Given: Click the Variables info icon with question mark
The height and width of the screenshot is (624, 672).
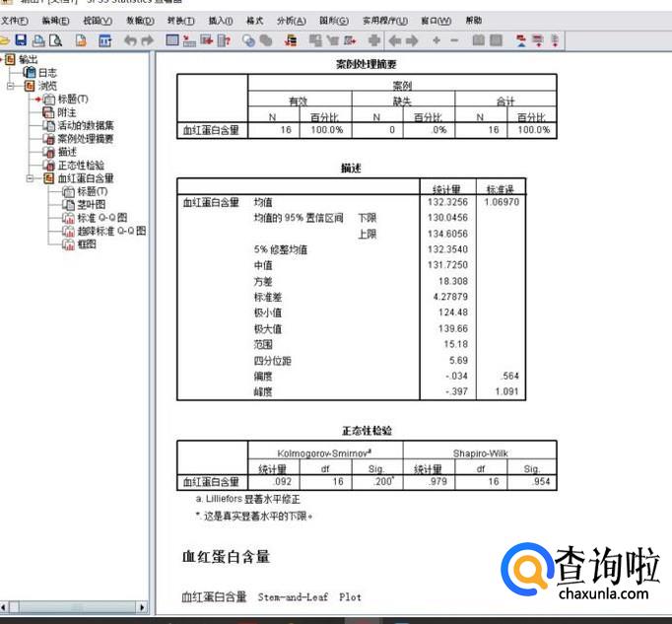Looking at the screenshot, I should click(x=224, y=40).
